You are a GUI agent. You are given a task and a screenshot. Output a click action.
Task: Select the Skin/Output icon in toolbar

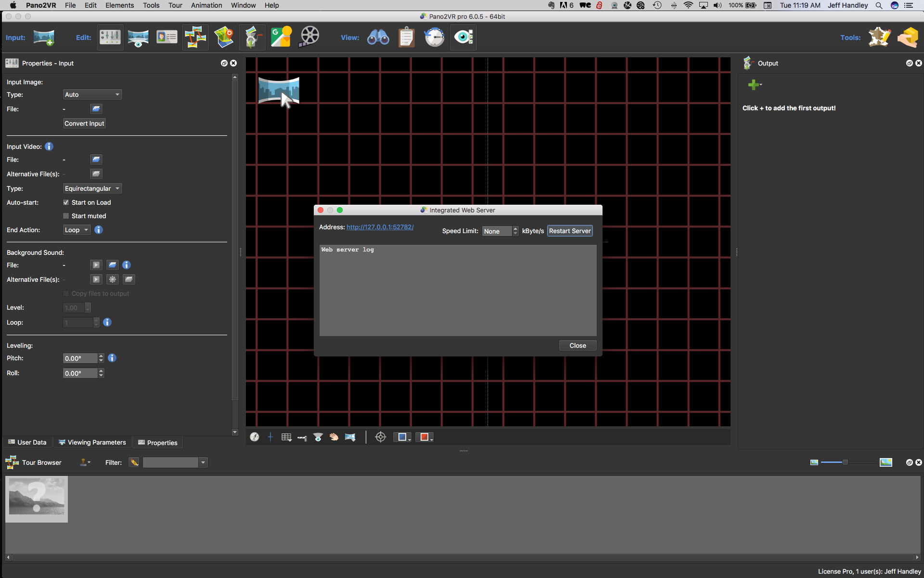click(x=878, y=37)
